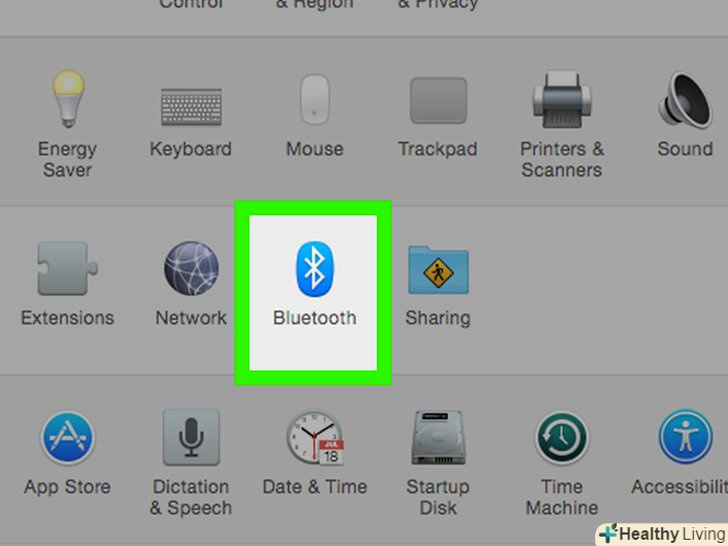Viewport: 728px width, 546px height.
Task: Launch the App Store preferences
Action: [x=68, y=437]
